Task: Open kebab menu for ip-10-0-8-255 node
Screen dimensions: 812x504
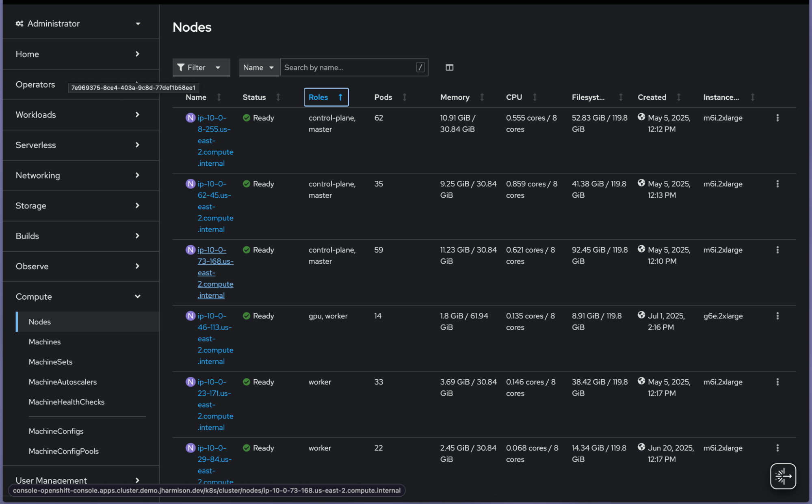Action: (777, 118)
